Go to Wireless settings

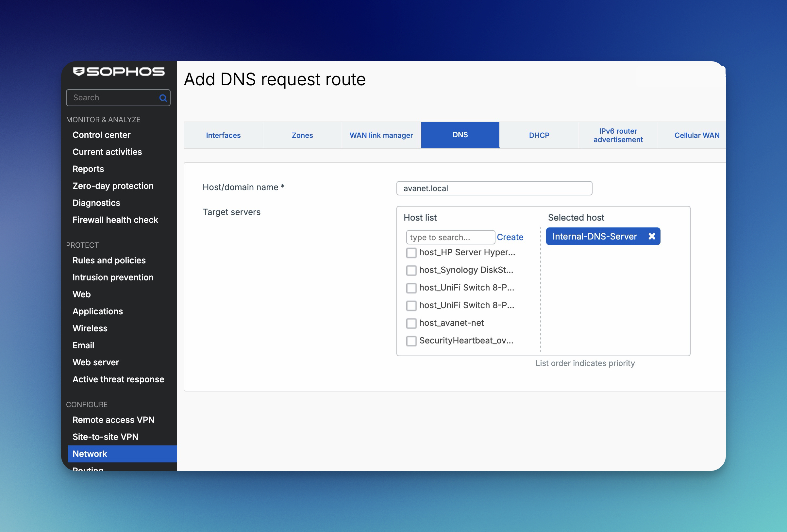click(90, 328)
